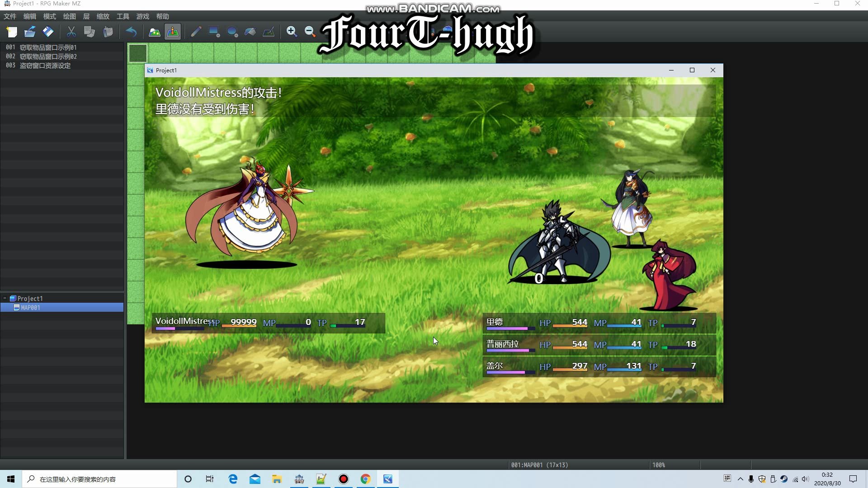Select the Flood Fill bucket tool

(x=250, y=32)
